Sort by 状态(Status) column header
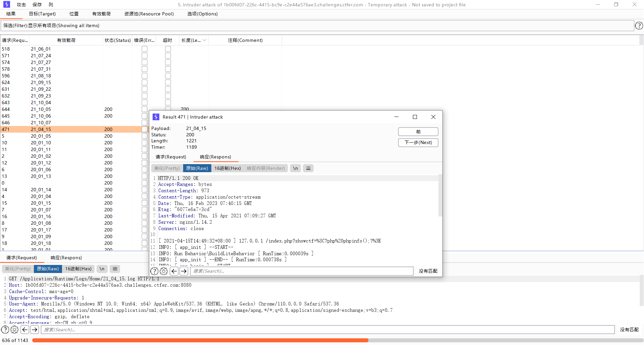This screenshot has width=644, height=345. (117, 40)
